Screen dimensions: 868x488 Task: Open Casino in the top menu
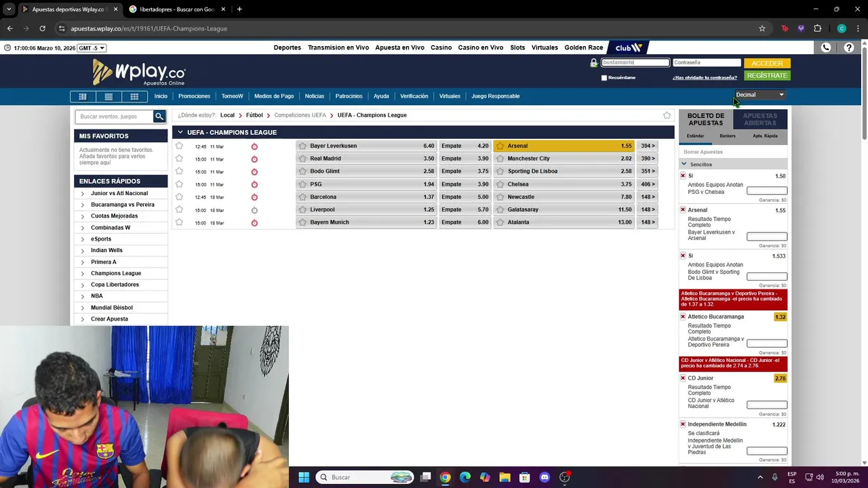[x=441, y=47]
